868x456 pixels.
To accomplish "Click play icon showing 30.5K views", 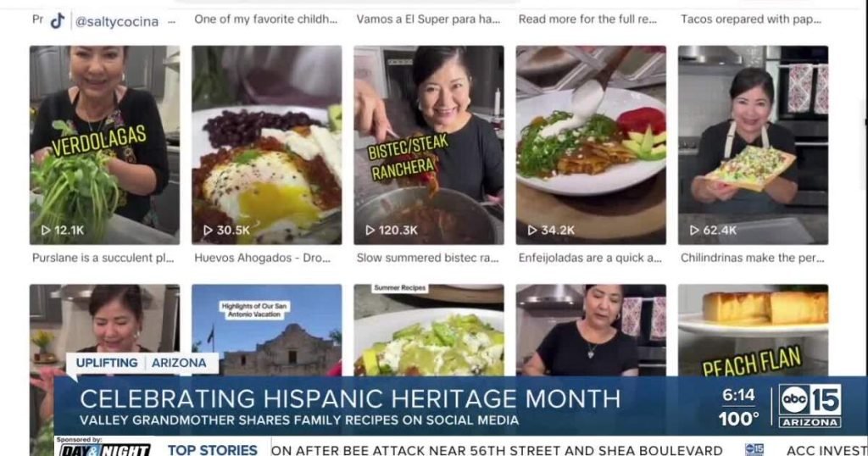I will 208,231.
